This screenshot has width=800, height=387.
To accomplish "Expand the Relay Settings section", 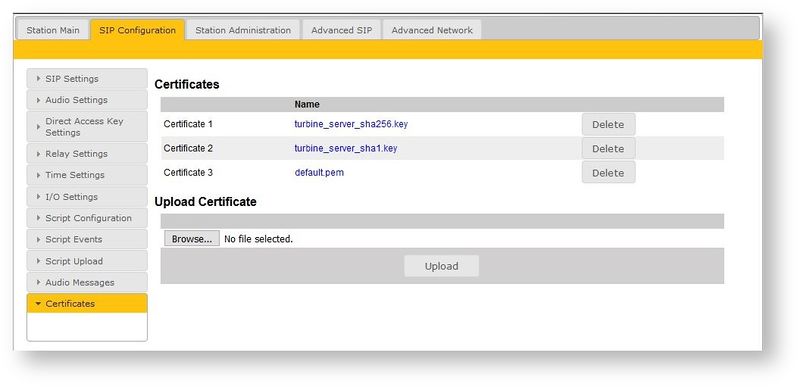I will tap(87, 153).
